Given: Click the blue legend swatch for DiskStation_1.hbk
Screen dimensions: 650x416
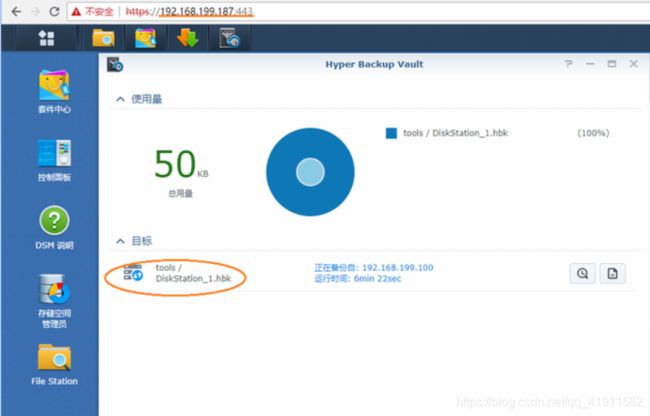Looking at the screenshot, I should (x=391, y=133).
